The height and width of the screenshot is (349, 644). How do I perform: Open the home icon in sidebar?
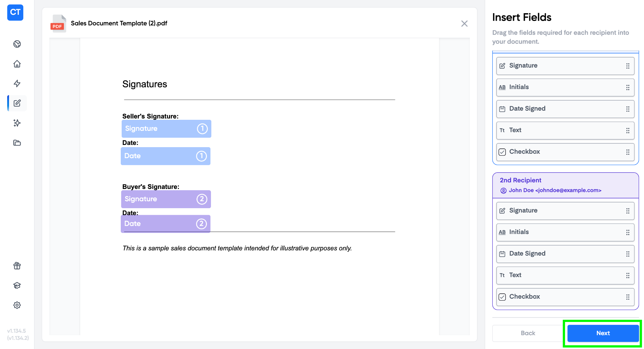pyautogui.click(x=17, y=64)
